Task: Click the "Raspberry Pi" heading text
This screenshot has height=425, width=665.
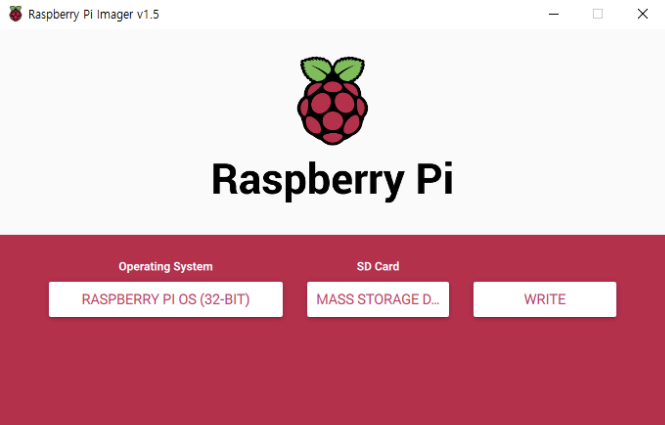Action: click(332, 180)
